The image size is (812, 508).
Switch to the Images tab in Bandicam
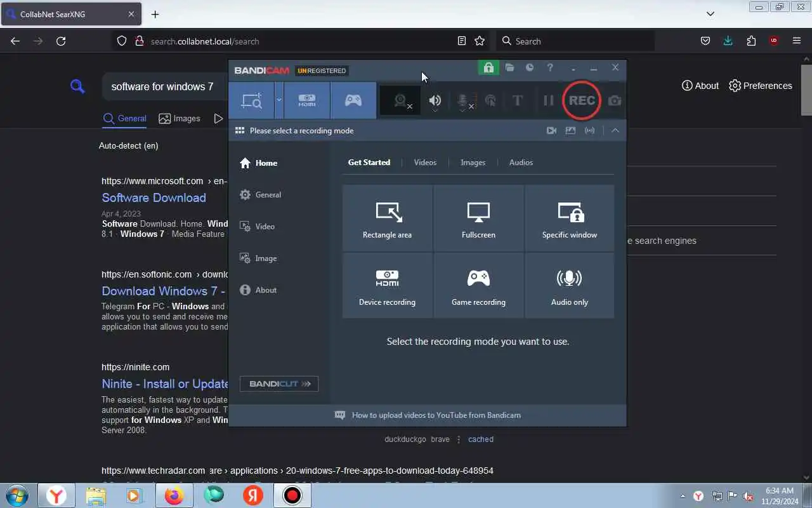[x=473, y=163]
